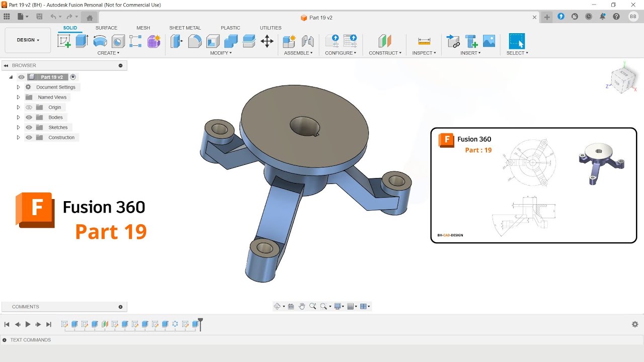Screen dimensions: 644x362
Task: Open the DESIGN workspace dropdown
Action: click(28, 40)
